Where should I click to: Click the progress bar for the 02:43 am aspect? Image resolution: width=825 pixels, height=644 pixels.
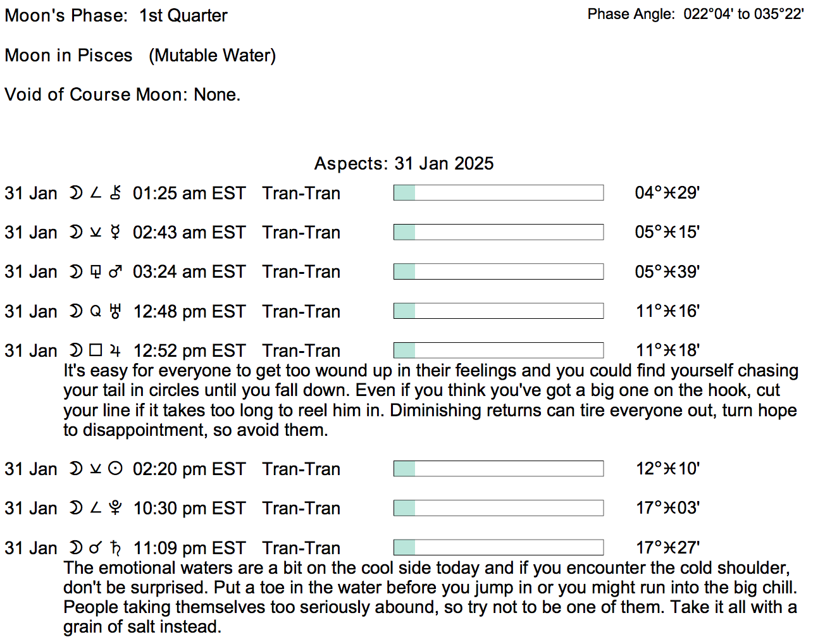[x=498, y=232]
